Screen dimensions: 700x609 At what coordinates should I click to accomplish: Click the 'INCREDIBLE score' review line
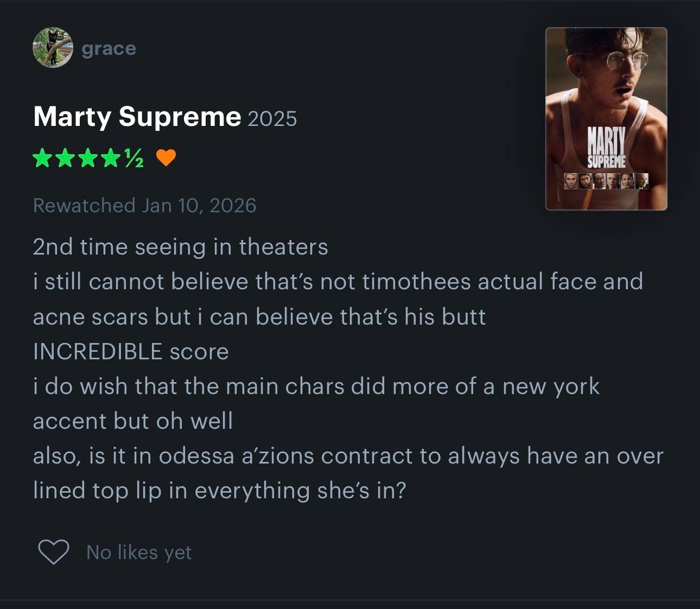(x=131, y=351)
